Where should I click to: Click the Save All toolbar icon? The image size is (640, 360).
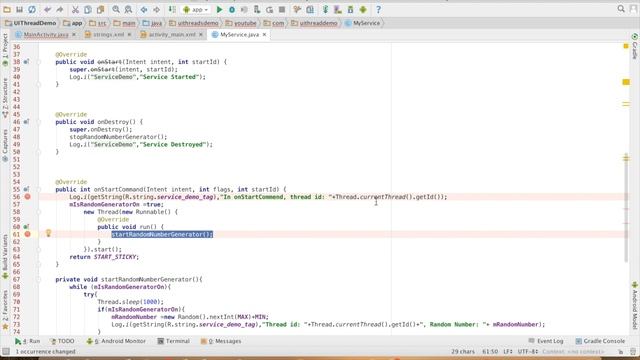tap(19, 9)
